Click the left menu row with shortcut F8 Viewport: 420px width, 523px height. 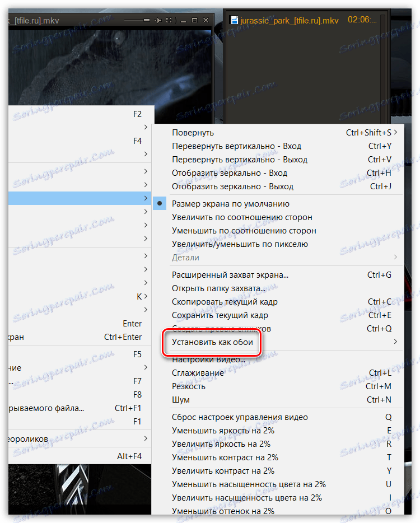coord(80,395)
